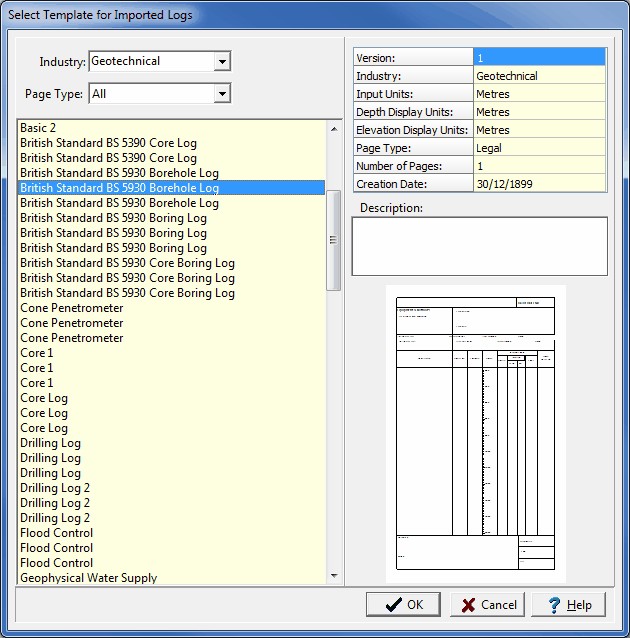Select the first Flood Control template
The height and width of the screenshot is (638, 630).
[56, 533]
